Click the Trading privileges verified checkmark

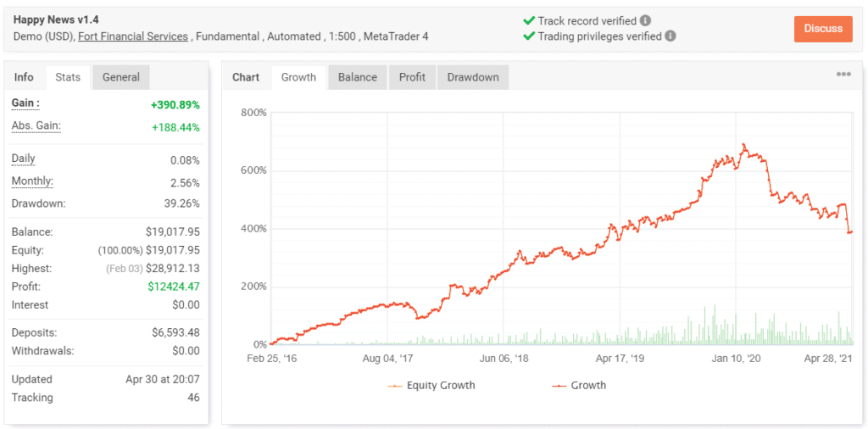529,36
